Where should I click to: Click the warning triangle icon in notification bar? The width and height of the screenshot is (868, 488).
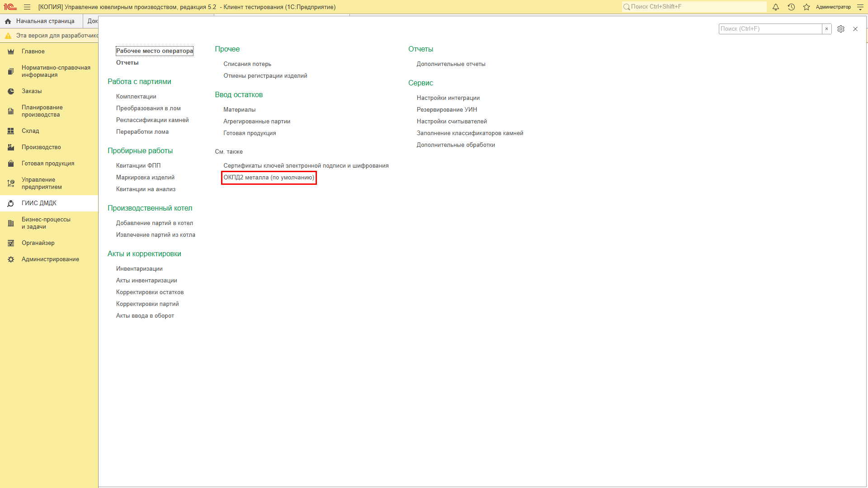click(8, 36)
